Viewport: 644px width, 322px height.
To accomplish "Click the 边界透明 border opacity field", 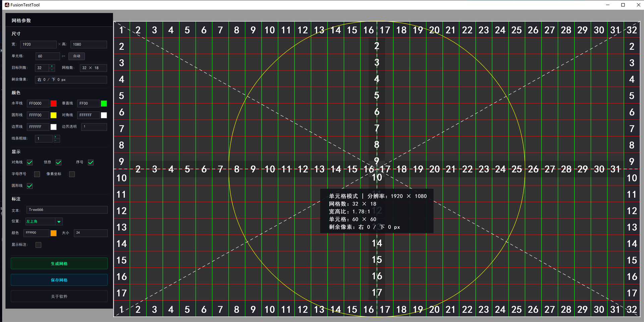I will coord(94,127).
